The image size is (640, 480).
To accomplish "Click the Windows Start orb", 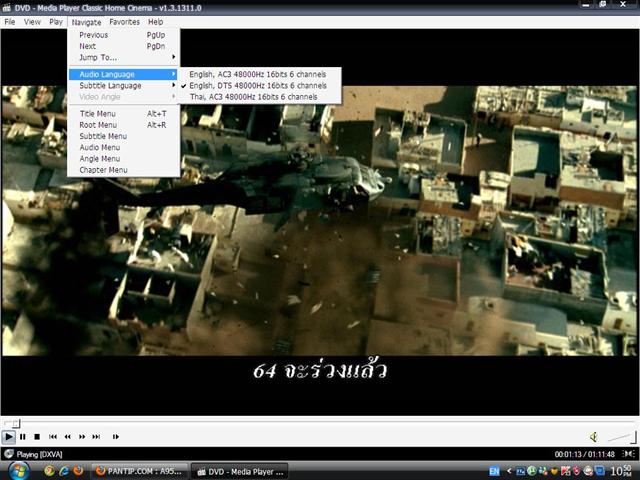I will click(18, 471).
